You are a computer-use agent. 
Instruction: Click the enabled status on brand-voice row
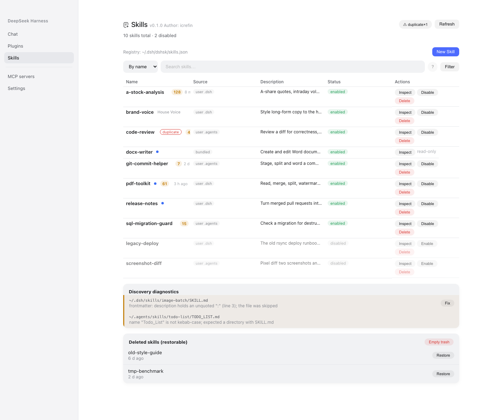pos(337,112)
